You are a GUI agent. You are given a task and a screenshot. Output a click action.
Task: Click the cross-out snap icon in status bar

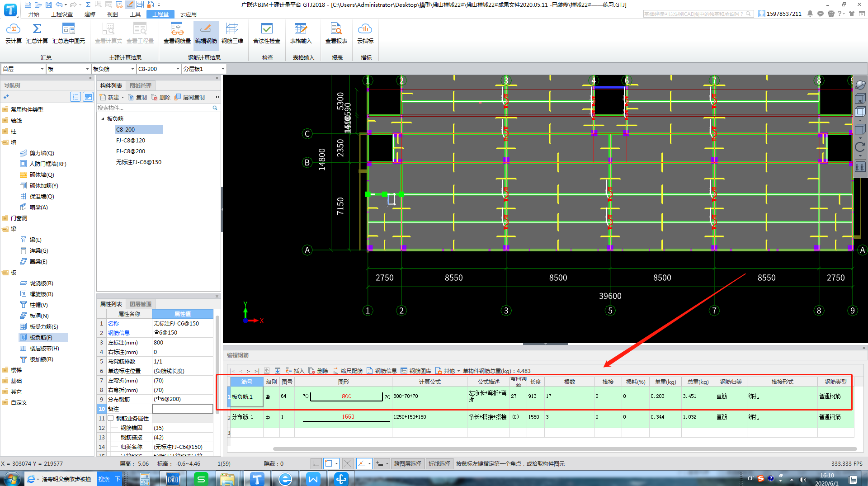point(347,463)
